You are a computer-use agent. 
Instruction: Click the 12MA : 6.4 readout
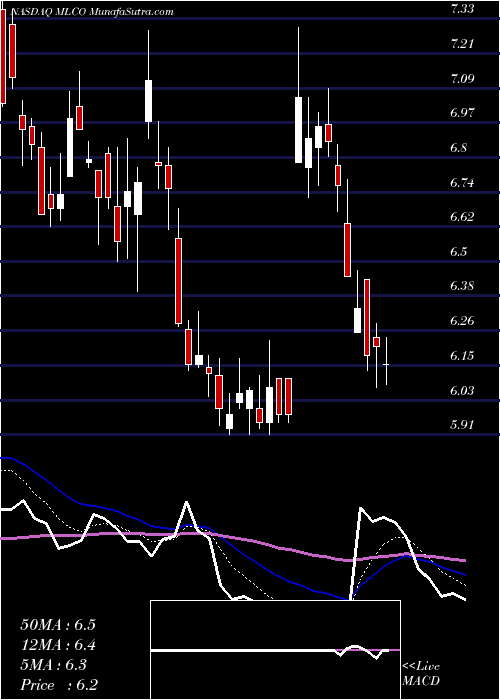point(58,645)
